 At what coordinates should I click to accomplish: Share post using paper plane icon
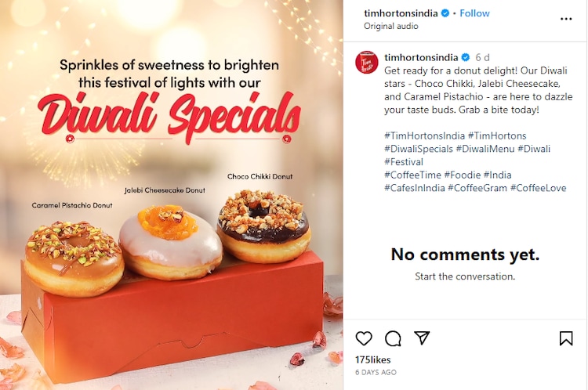click(x=422, y=338)
